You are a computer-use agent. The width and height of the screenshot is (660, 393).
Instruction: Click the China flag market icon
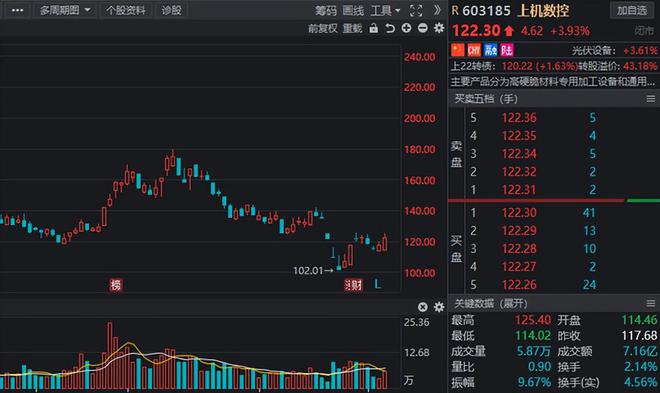click(458, 50)
